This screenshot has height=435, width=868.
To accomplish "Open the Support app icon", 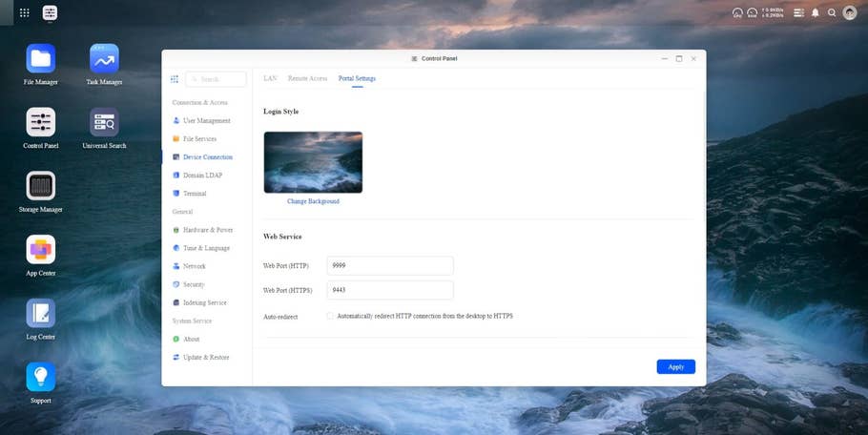I will point(41,377).
